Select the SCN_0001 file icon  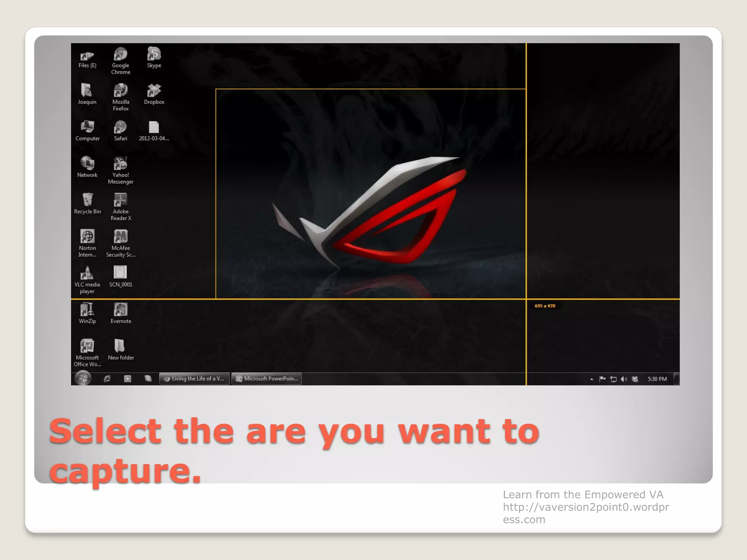pyautogui.click(x=121, y=276)
